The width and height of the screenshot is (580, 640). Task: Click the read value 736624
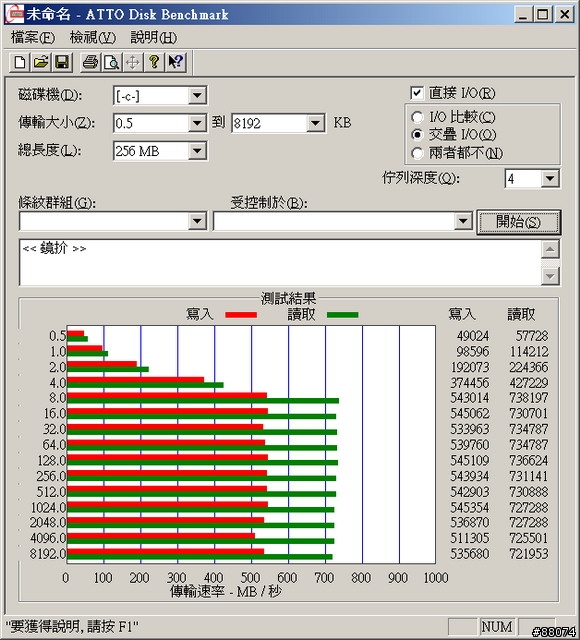tap(529, 460)
